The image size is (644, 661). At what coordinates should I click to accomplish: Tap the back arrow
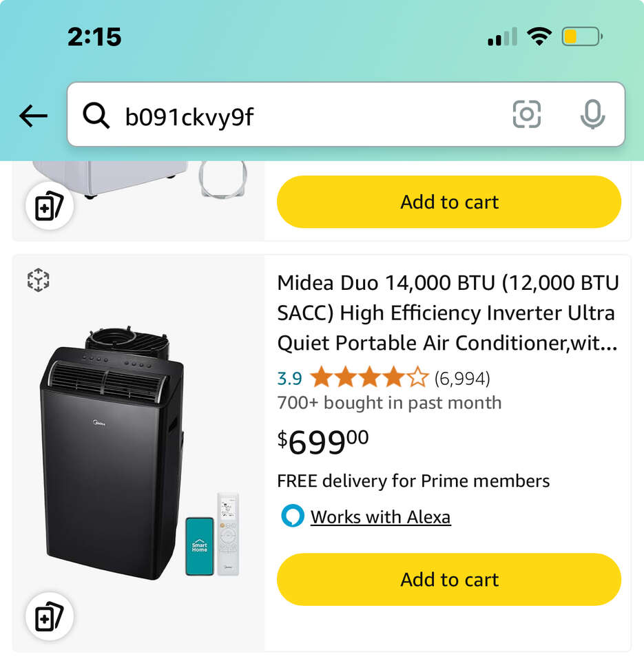tap(33, 116)
